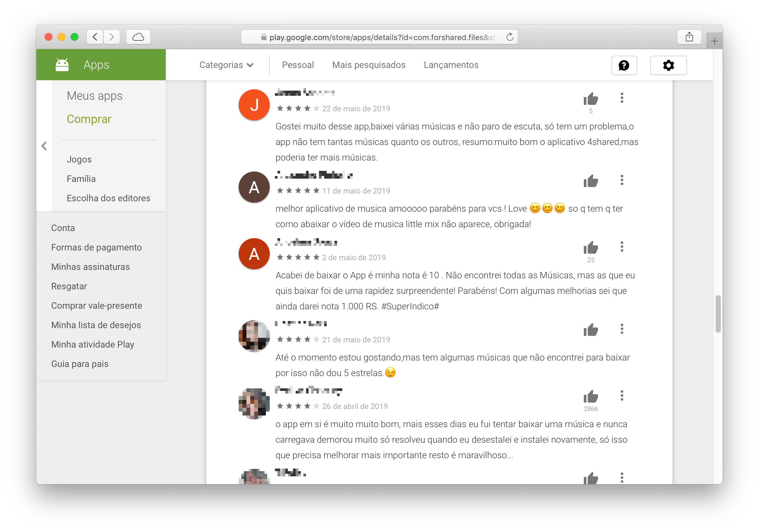Like the review dated 22 de maio de 2019
Screen dimensions: 759x532
[590, 99]
